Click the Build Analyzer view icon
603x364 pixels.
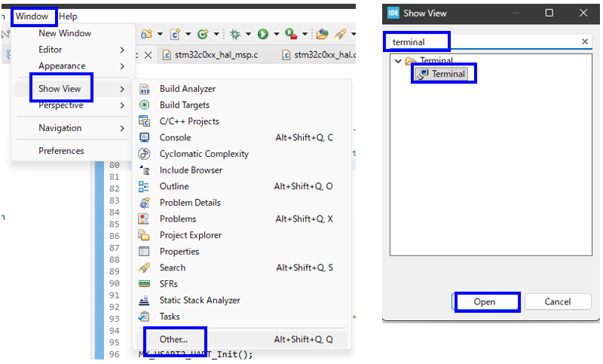(145, 89)
